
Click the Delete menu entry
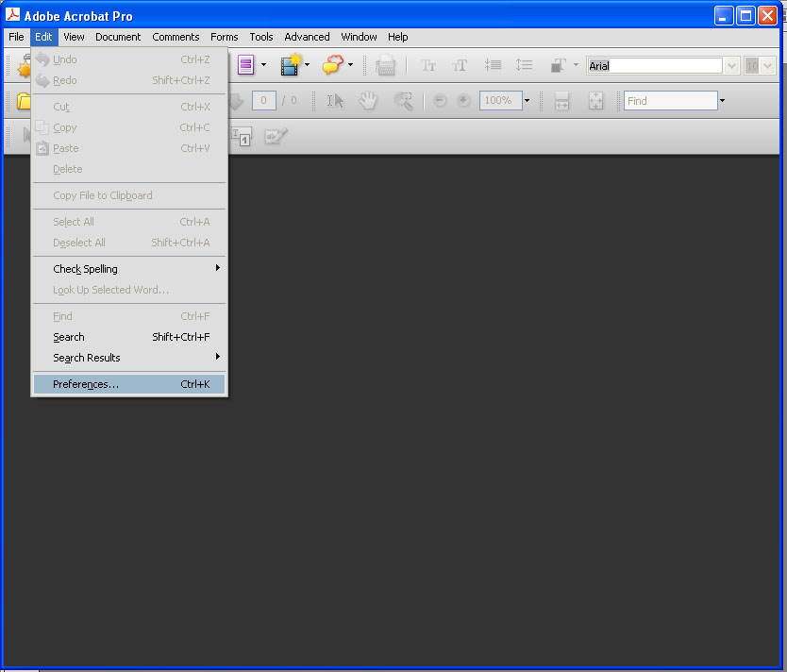(129, 169)
